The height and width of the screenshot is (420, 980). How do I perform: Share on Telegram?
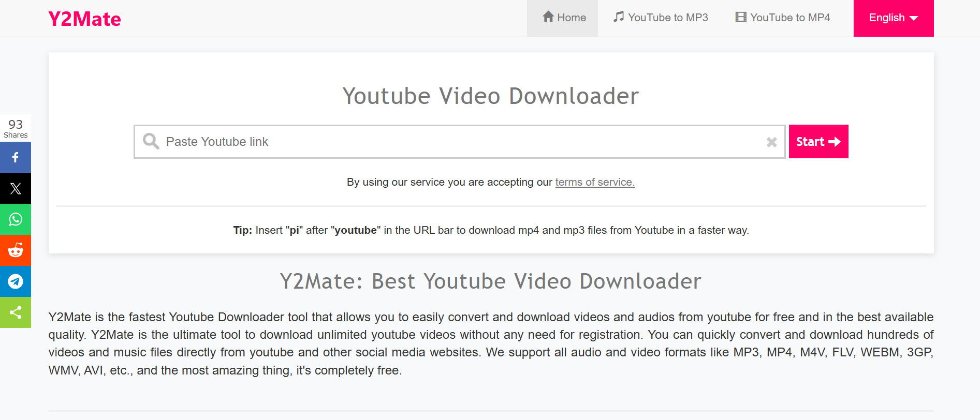pos(16,281)
